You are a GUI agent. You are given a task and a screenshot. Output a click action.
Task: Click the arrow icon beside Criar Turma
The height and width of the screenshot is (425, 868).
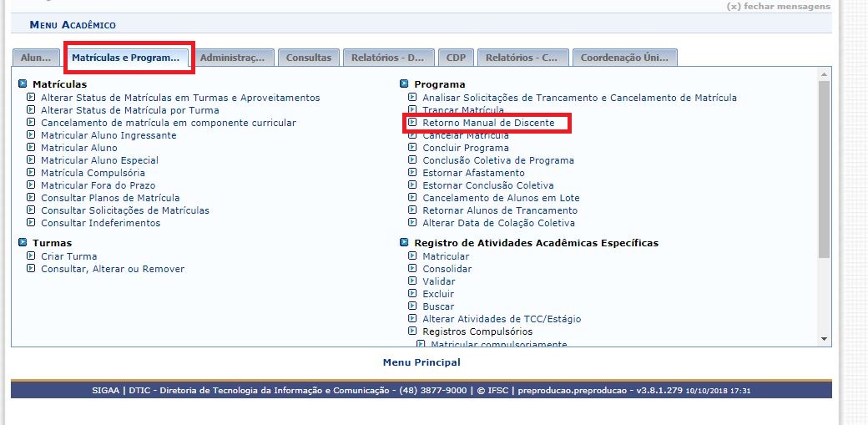pos(31,256)
